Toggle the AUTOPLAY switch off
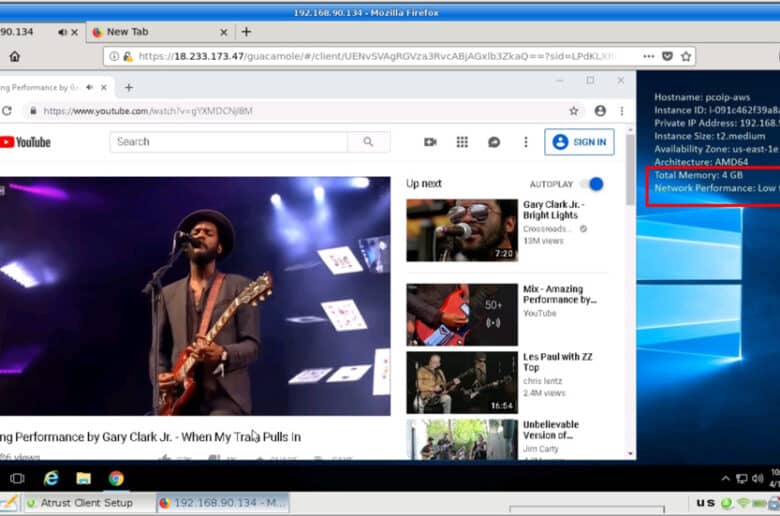 pos(592,184)
